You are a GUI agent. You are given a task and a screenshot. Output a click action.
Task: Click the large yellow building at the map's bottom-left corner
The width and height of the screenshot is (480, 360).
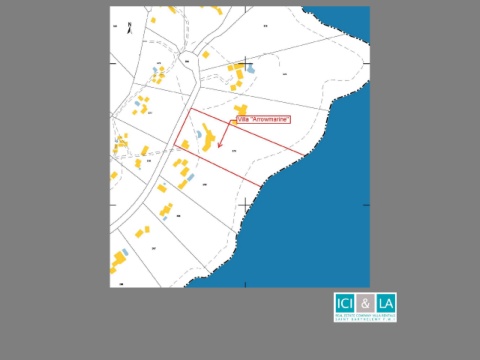[x=117, y=261]
